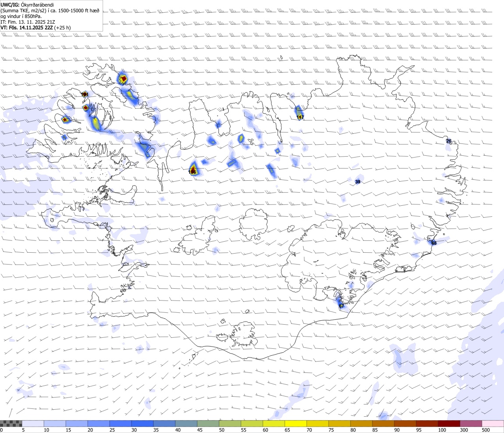Screen dimensions: 504x433
Task: Pick the 35–40 steel blue legend swatch
Action: click(164, 423)
